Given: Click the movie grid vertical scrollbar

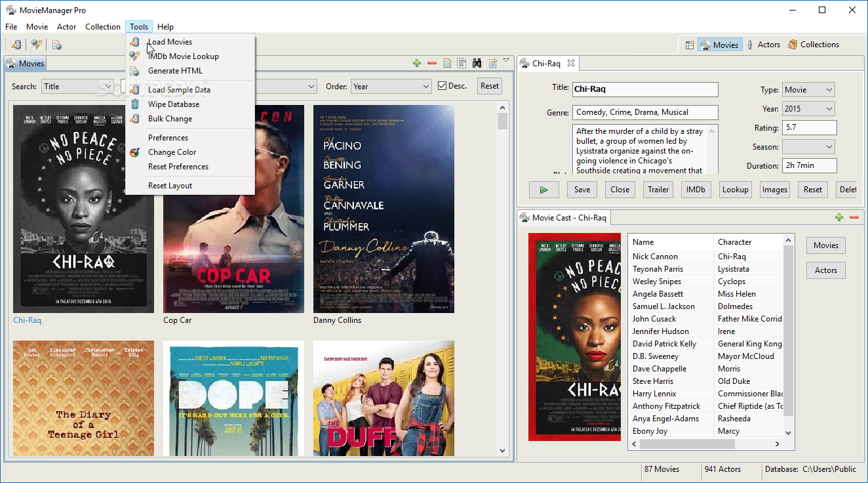Looking at the screenshot, I should [x=503, y=279].
